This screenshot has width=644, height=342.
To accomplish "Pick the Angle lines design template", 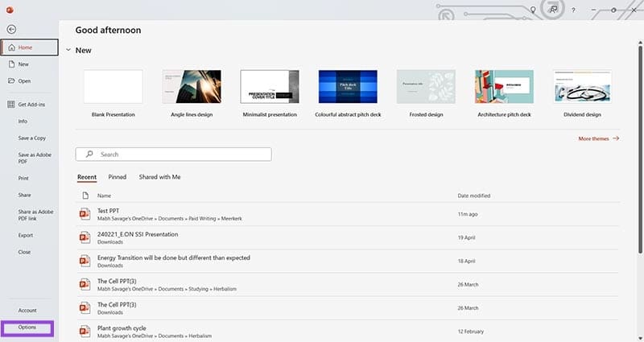I will [x=192, y=93].
